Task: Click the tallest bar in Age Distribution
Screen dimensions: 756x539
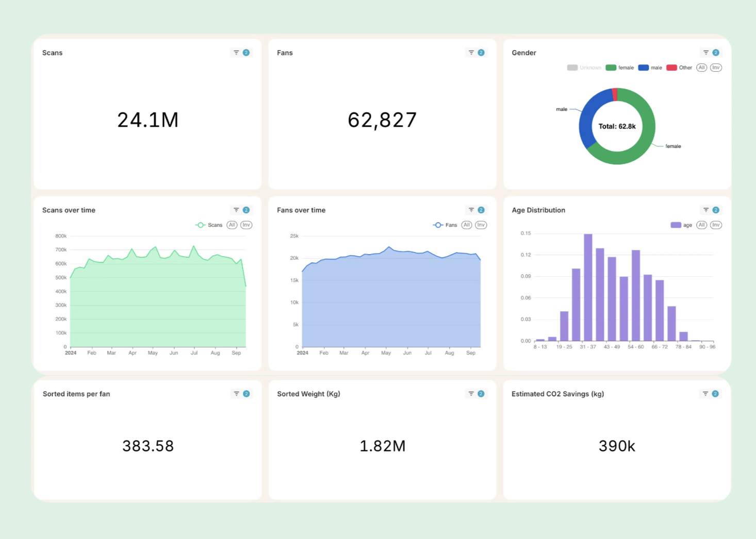Action: 588,287
